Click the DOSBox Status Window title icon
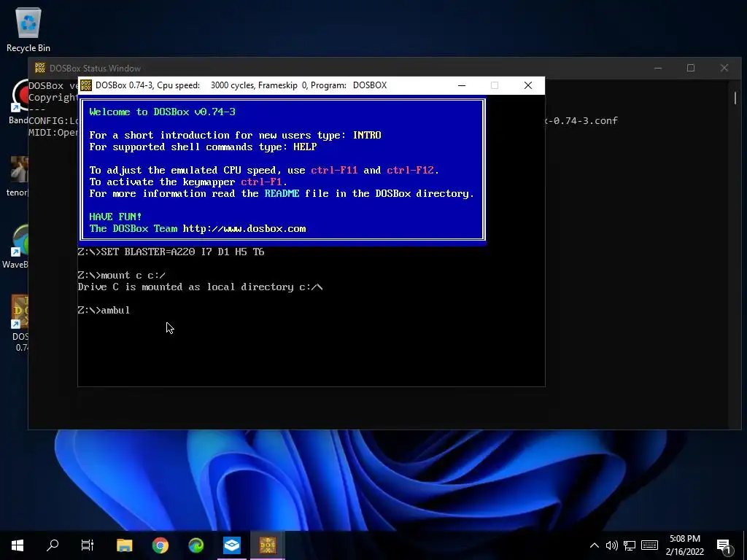 [40, 68]
